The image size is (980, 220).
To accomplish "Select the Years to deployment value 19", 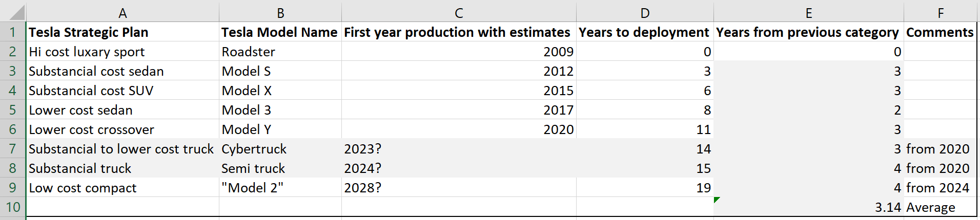I will [x=645, y=188].
